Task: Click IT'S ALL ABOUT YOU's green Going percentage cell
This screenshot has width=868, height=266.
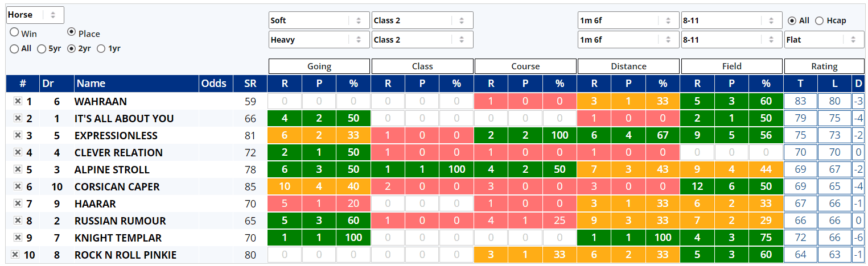Action: (353, 118)
